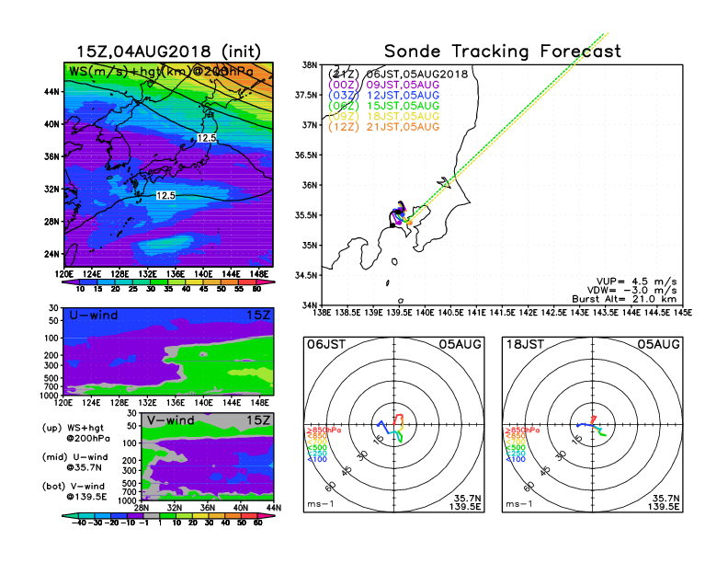728x563 pixels.
Task: Click the "VDW= -3.0 m/s" value
Action: click(x=631, y=291)
